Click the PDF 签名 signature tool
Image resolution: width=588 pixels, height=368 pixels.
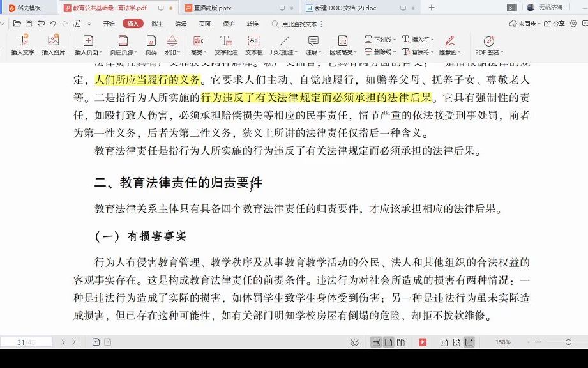[489, 45]
